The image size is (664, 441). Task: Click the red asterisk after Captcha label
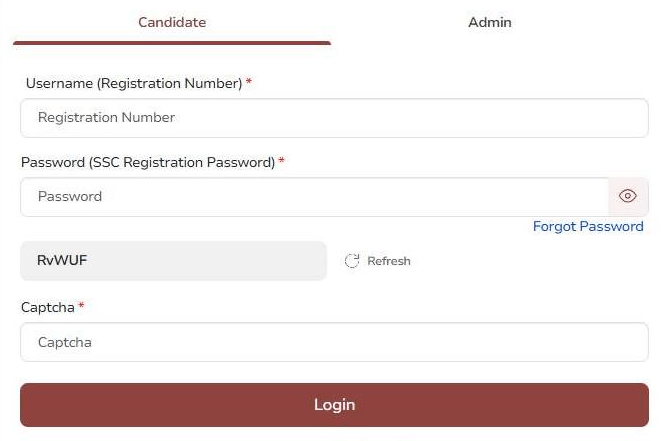point(81,306)
